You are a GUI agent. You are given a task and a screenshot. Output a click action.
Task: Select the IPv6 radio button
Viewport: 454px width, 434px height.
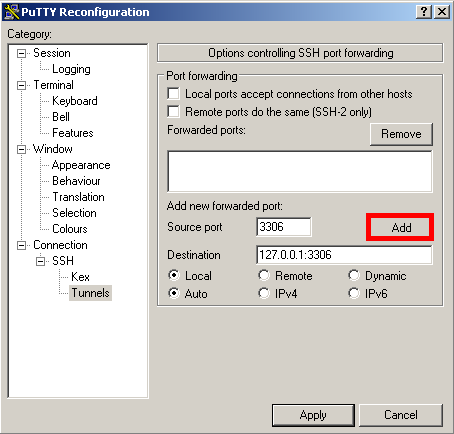tap(354, 293)
